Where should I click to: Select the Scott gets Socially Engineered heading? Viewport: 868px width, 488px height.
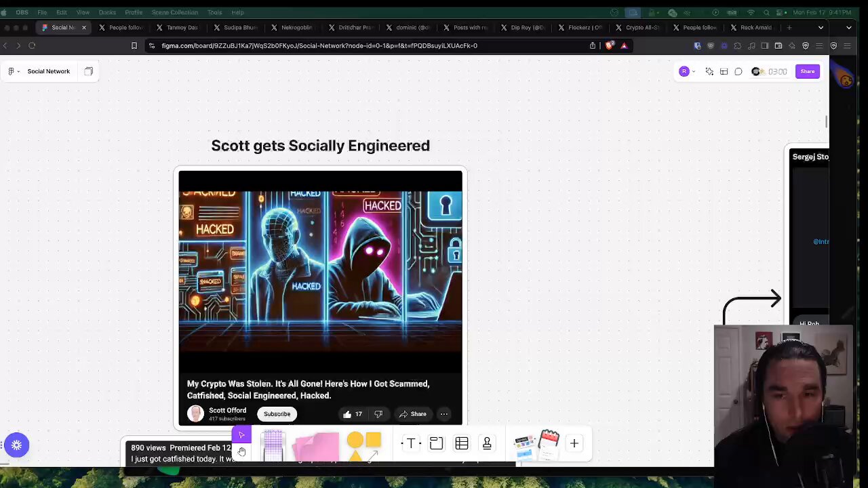click(x=320, y=146)
